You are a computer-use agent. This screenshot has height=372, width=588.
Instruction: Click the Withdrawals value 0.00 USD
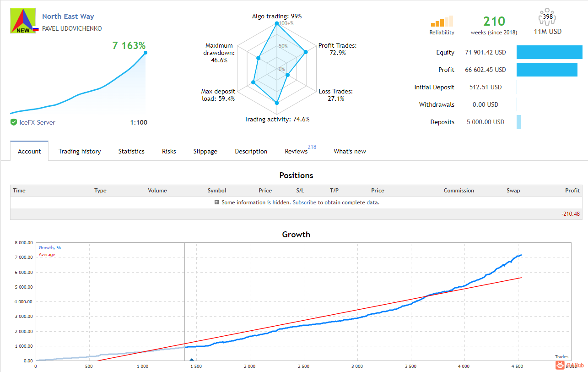point(486,104)
